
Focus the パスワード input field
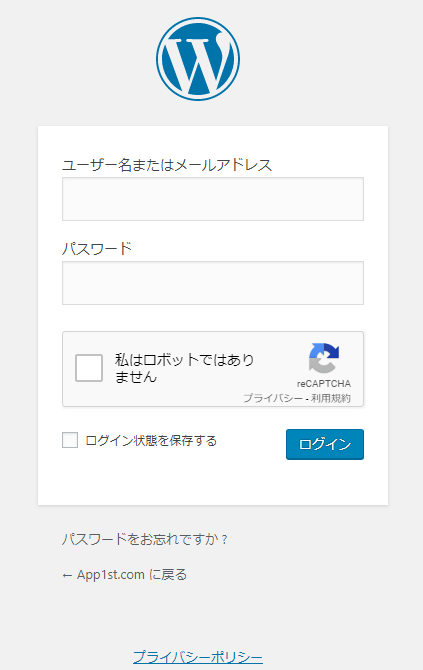pos(213,283)
